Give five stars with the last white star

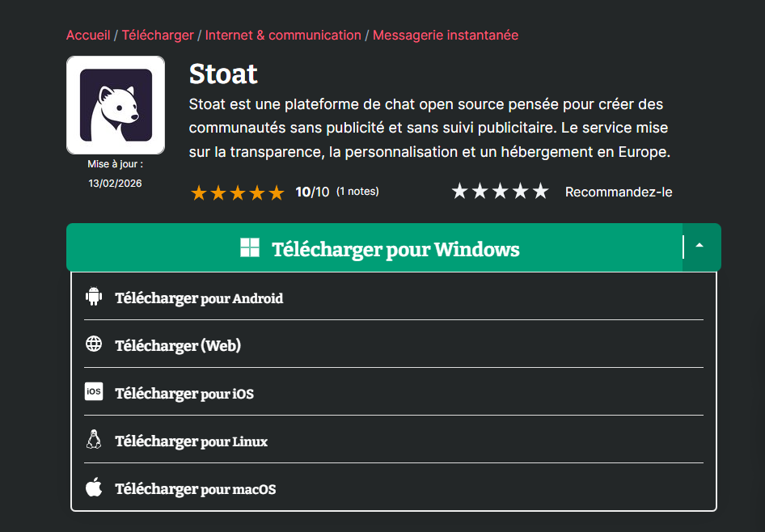coord(540,192)
